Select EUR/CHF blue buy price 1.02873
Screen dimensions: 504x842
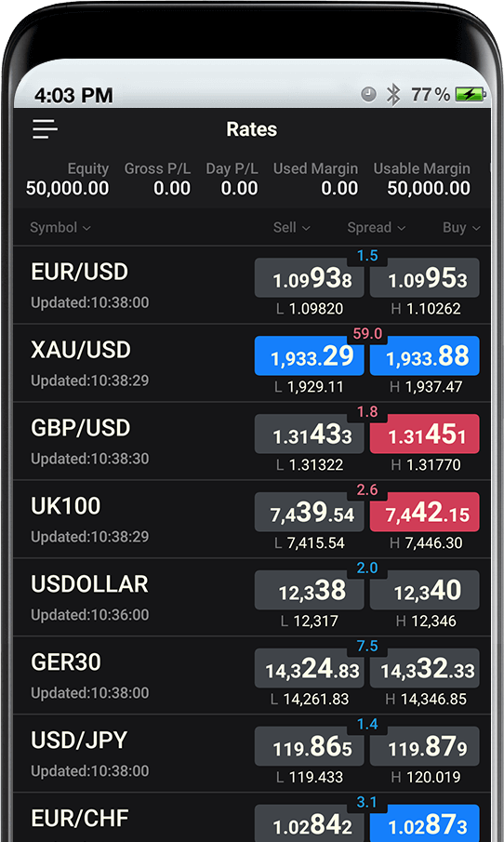pos(425,823)
